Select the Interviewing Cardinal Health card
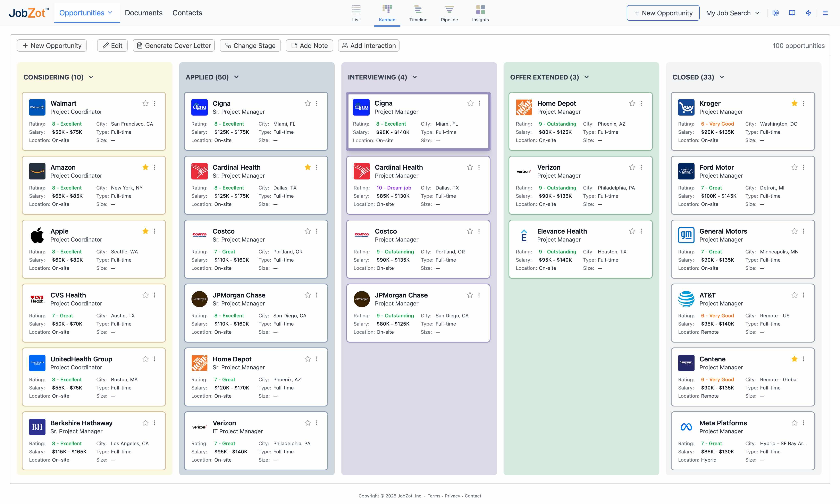 (x=418, y=185)
